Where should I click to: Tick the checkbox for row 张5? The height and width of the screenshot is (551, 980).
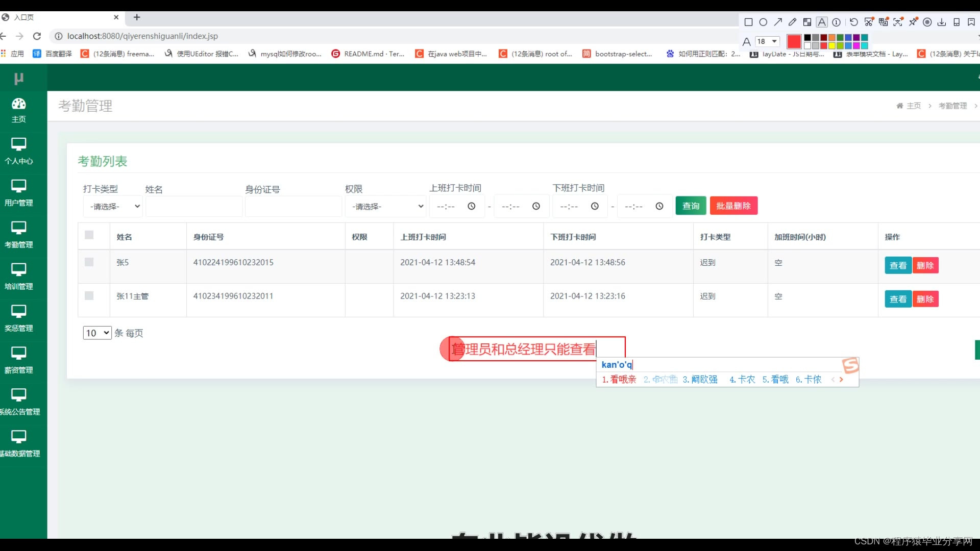(x=89, y=262)
